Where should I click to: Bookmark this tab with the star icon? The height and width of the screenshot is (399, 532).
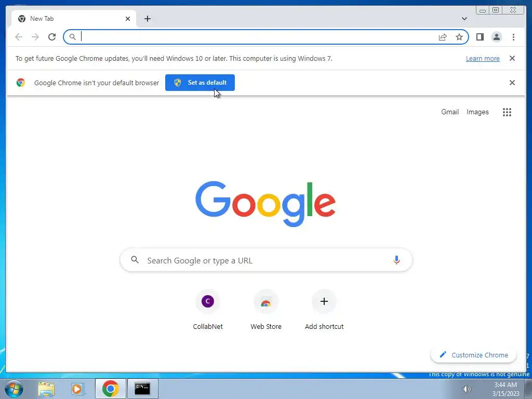click(x=459, y=37)
